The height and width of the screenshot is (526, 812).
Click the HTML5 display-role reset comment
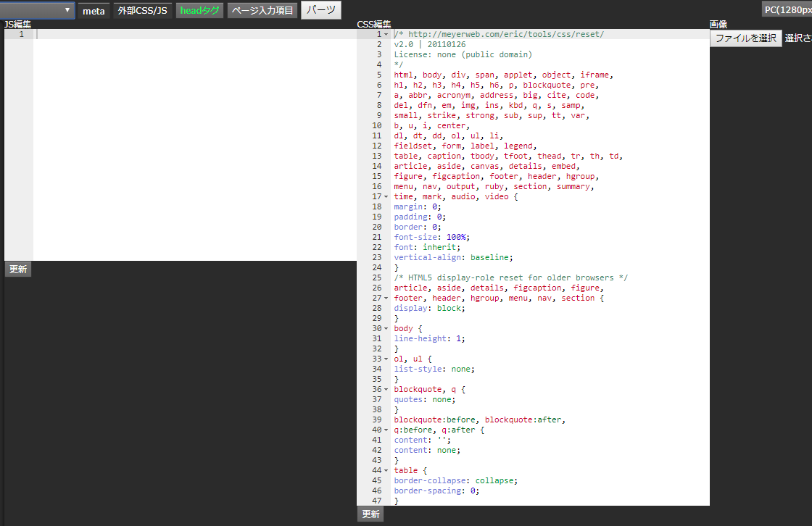[x=510, y=278]
